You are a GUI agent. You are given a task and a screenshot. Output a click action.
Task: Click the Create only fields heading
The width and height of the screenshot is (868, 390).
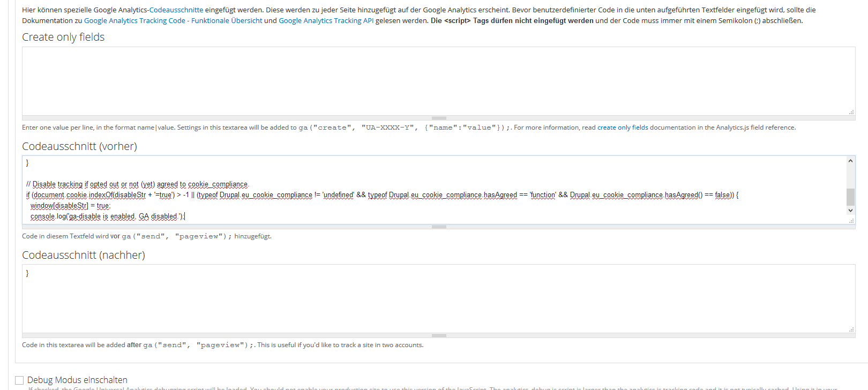63,37
